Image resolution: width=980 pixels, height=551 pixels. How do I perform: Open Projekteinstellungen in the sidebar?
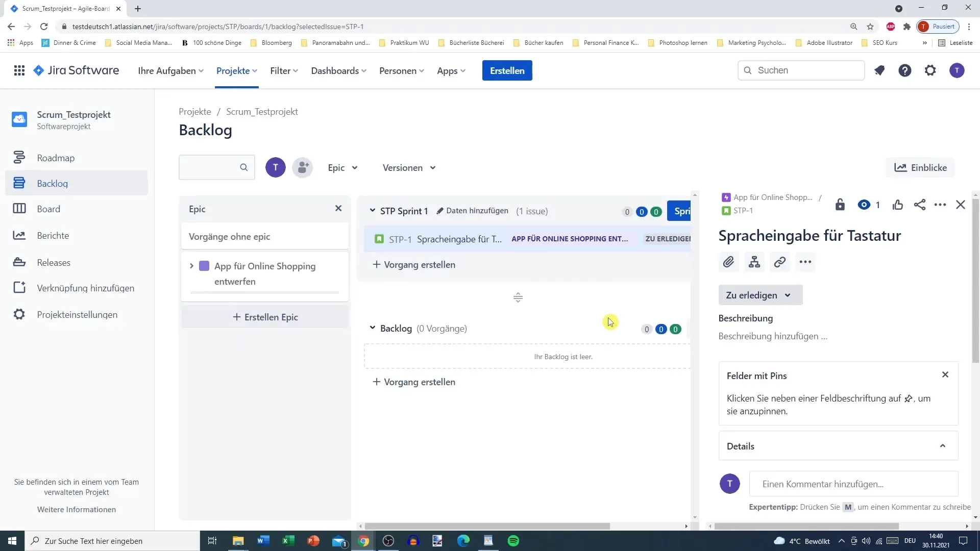[77, 315]
